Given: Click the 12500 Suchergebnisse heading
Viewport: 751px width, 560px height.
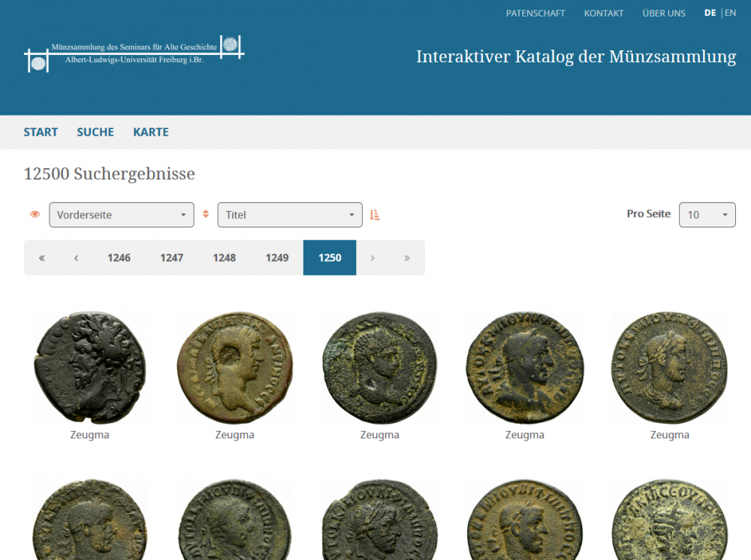Looking at the screenshot, I should pyautogui.click(x=109, y=173).
